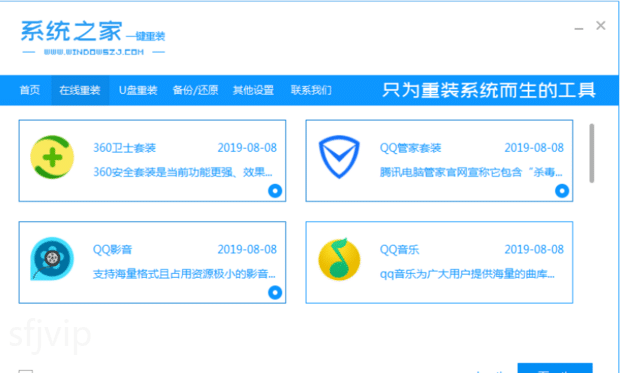Click the 2019-08-08 date on 360卫士套装 card
The image size is (620, 373).
point(247,148)
